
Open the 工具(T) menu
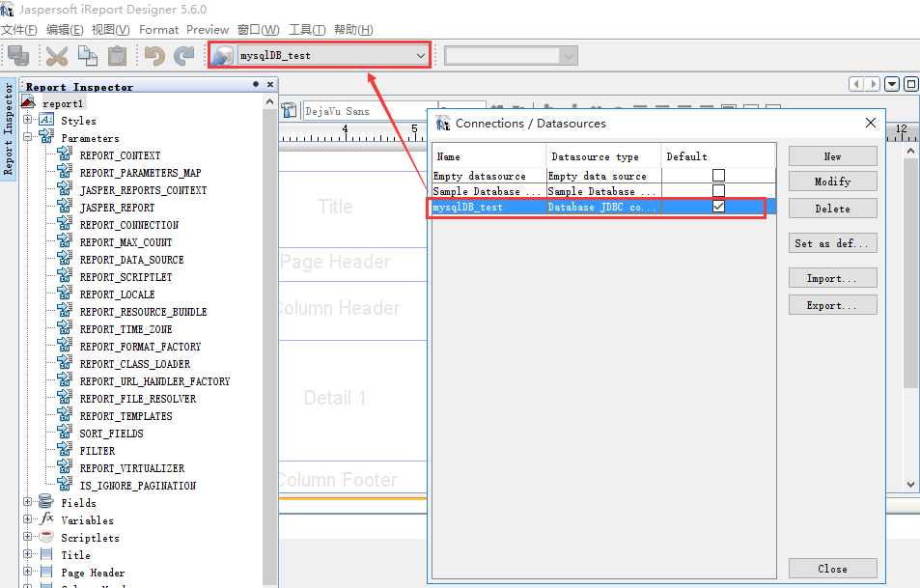[x=307, y=30]
